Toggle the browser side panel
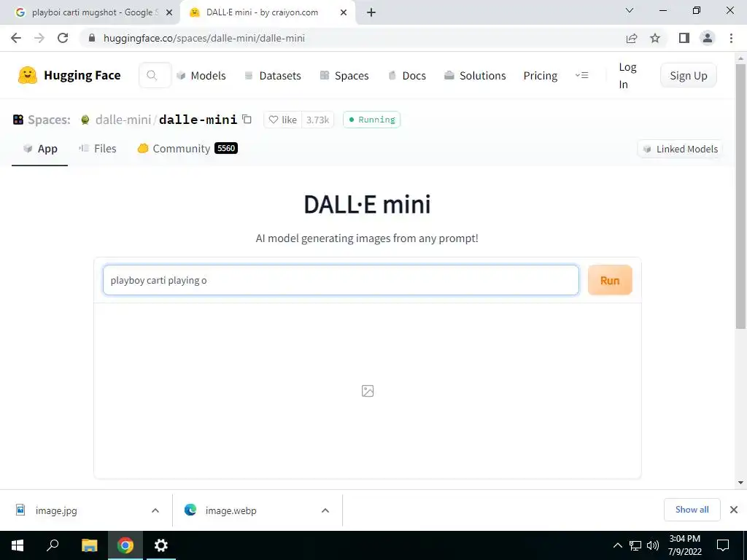Screen dimensions: 747x560 pyautogui.click(x=684, y=38)
